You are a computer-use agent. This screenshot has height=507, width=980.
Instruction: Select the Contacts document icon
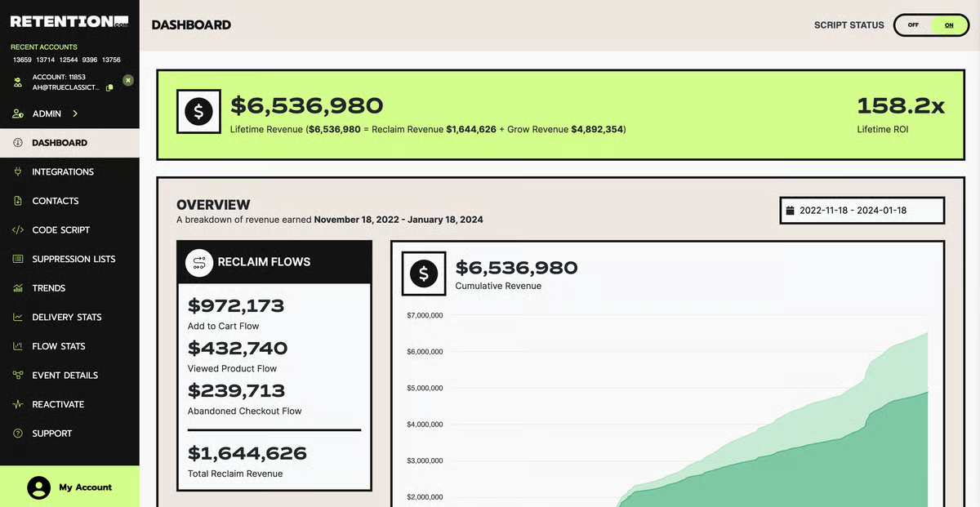(18, 201)
